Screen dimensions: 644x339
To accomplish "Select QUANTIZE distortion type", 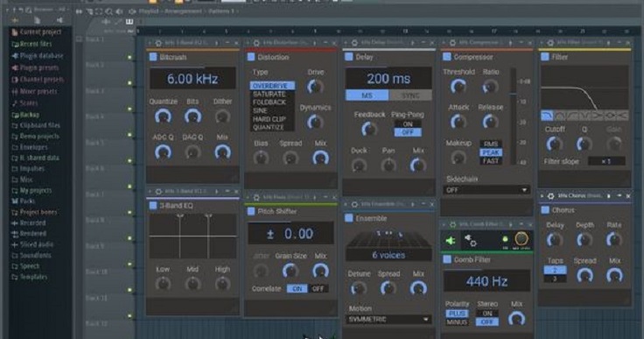I will pos(272,127).
